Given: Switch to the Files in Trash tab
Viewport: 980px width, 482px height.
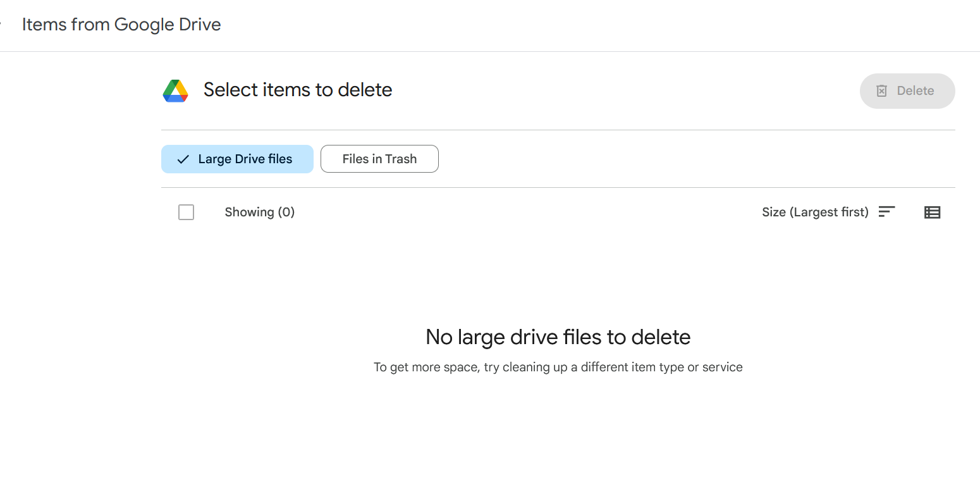Looking at the screenshot, I should tap(379, 159).
